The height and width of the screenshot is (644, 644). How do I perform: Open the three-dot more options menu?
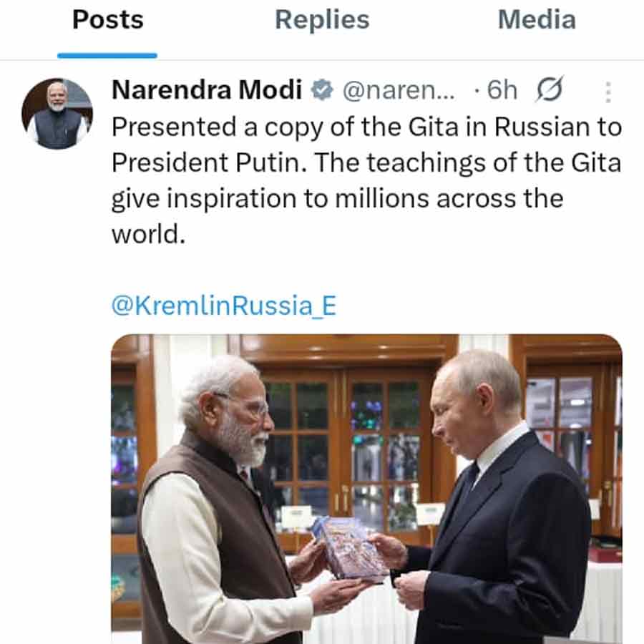pyautogui.click(x=608, y=92)
